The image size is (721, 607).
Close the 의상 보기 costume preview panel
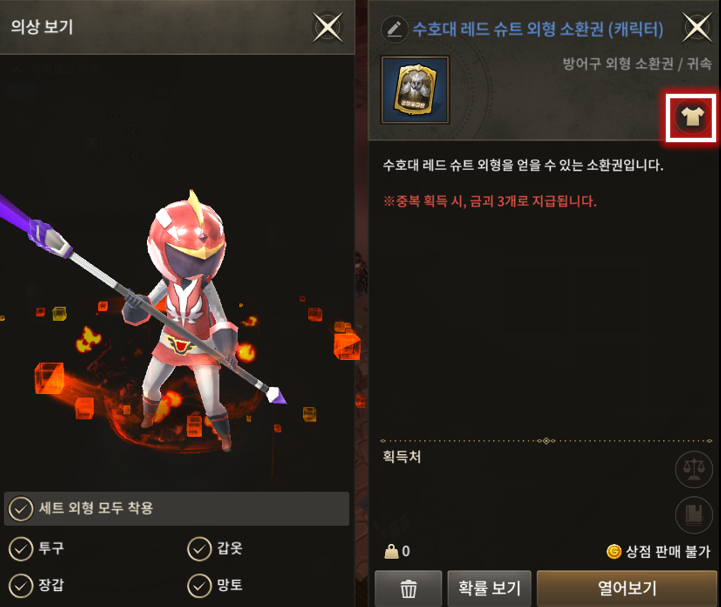[x=328, y=28]
